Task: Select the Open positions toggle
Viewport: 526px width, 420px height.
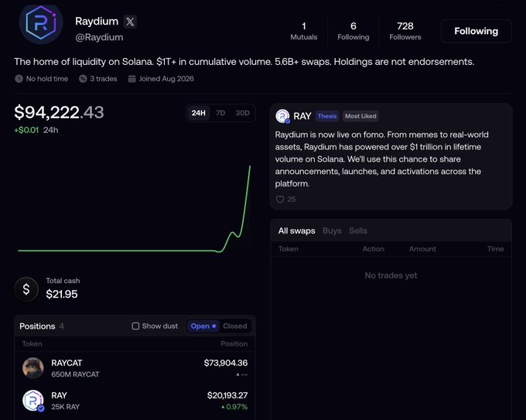Action: pyautogui.click(x=203, y=326)
